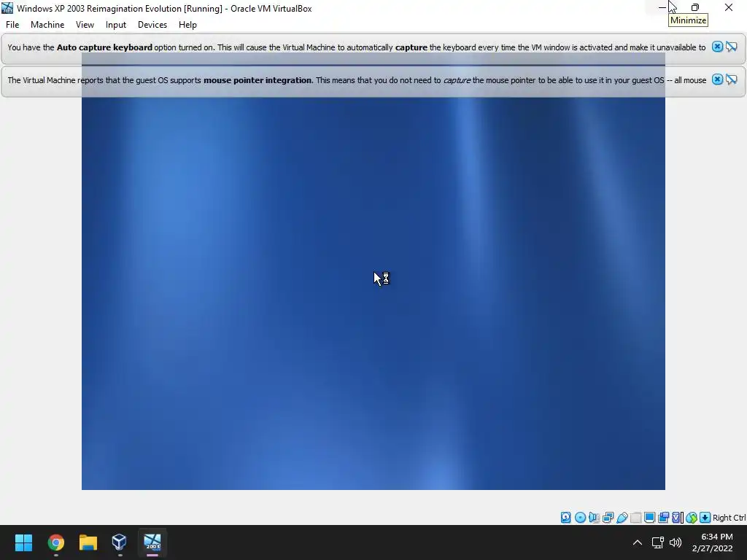Open the View menu
Image resolution: width=747 pixels, height=560 pixels.
click(85, 25)
